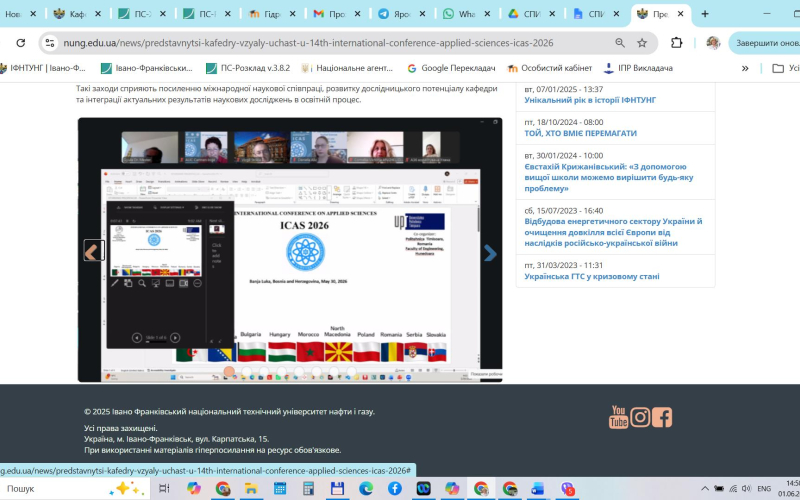Expand the system tray hidden icons
Image resolution: width=800 pixels, height=500 pixels.
[x=705, y=488]
